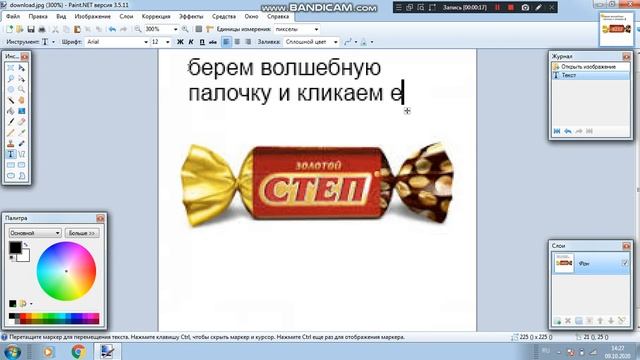
Task: Select the Eraser tool
Action: click(x=21, y=122)
